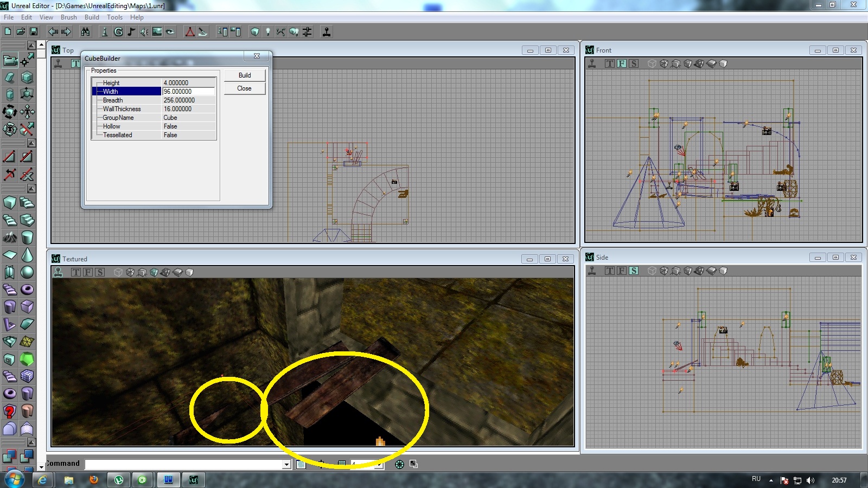Click the Build Paths icon
Image resolution: width=868 pixels, height=488 pixels.
point(281,32)
